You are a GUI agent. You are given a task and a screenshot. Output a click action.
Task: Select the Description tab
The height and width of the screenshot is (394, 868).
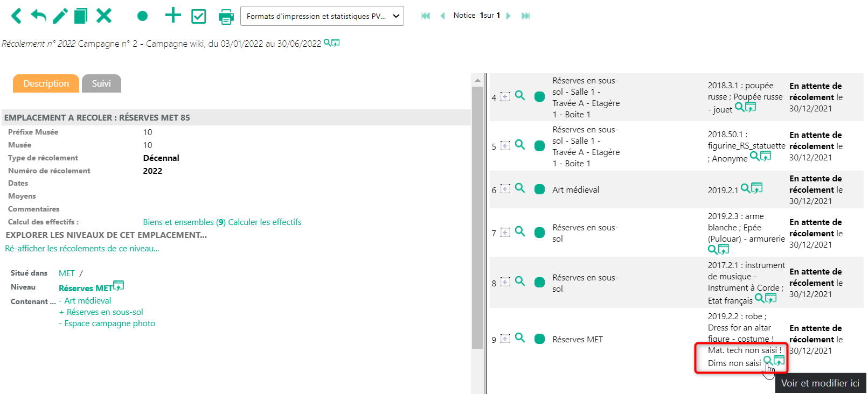click(46, 83)
